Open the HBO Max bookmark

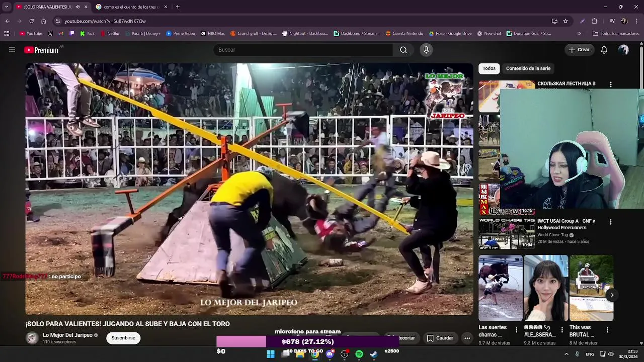click(x=213, y=34)
